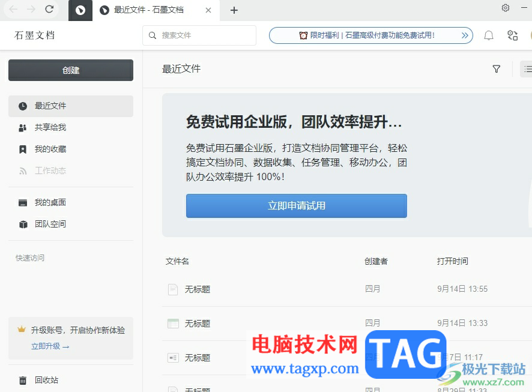Click the 立即申请试用 button

pos(297,206)
